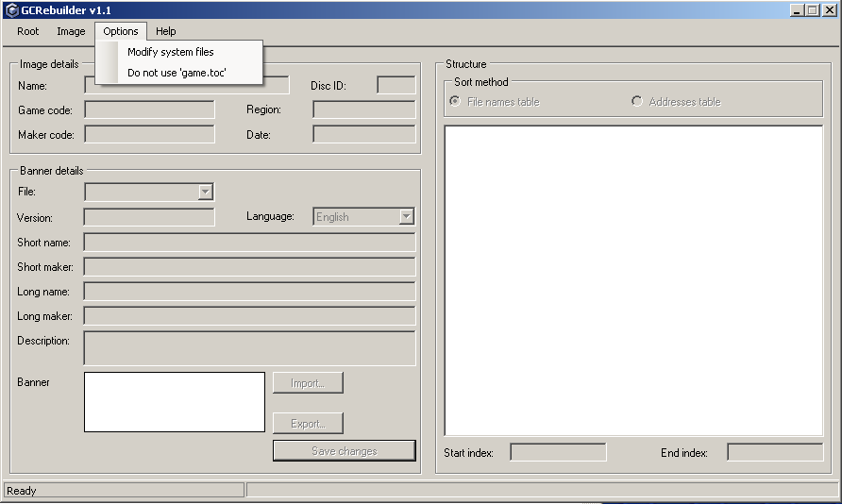
Task: Click the Start index field
Action: point(558,452)
